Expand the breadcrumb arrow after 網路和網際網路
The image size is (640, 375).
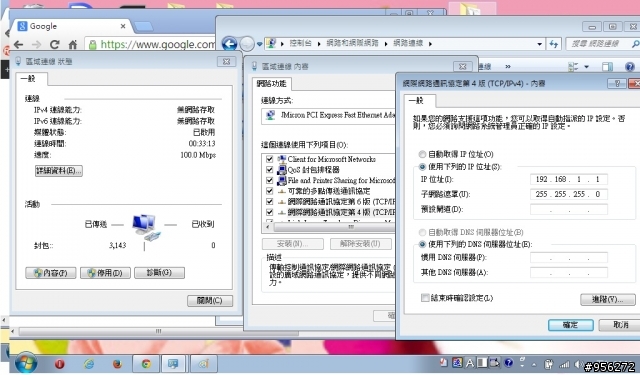386,44
